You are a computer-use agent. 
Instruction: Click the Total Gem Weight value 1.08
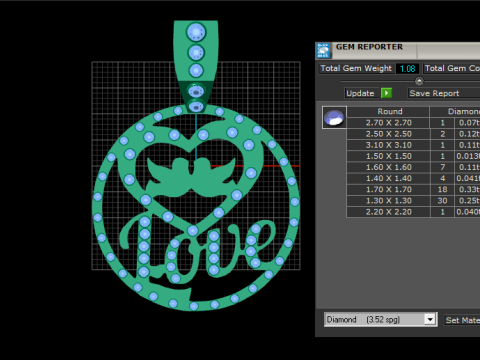pos(407,69)
